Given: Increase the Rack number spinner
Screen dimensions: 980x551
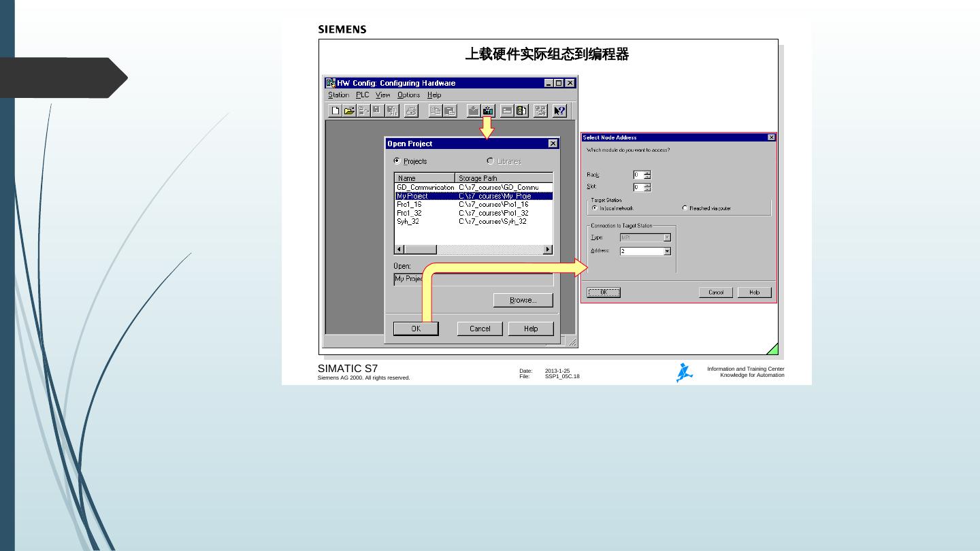Looking at the screenshot, I should [x=647, y=173].
